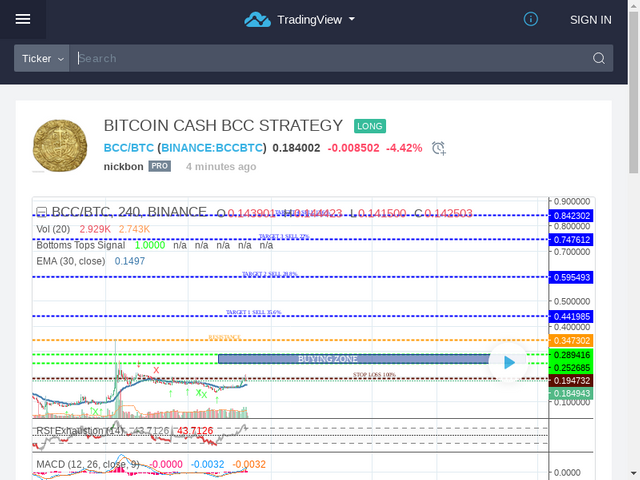640x480 pixels.
Task: Select the 0.595493 blue price label
Action: (x=571, y=278)
